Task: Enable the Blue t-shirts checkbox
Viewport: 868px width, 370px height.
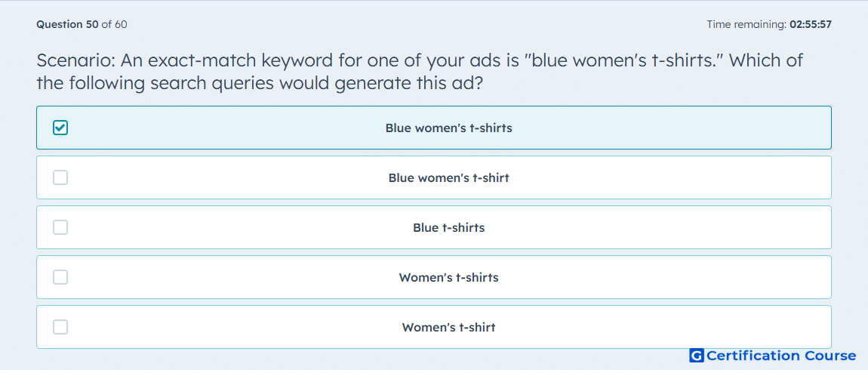Action: tap(60, 227)
